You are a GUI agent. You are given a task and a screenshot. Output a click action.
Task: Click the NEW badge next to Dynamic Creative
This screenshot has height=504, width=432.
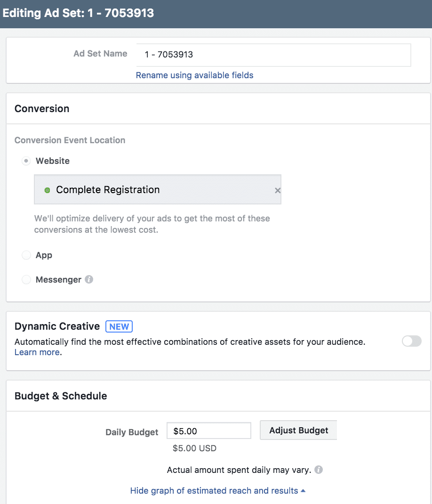pyautogui.click(x=119, y=326)
